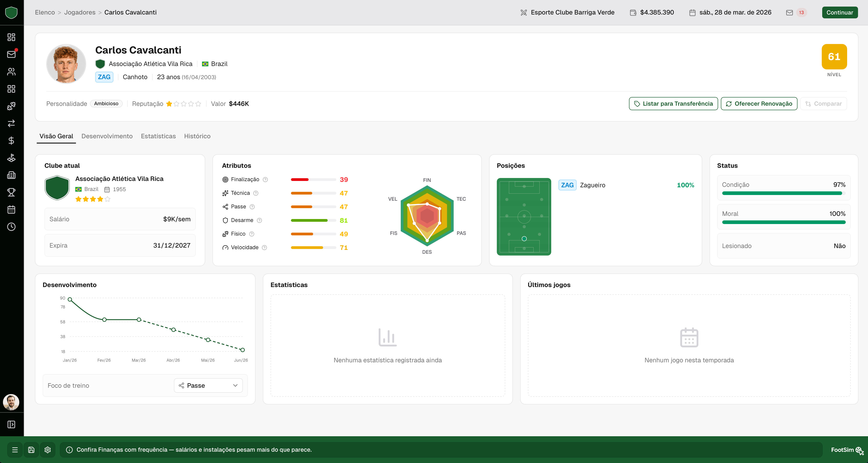The image size is (868, 463).
Task: Open the finances dollar icon in sidebar
Action: (12, 141)
